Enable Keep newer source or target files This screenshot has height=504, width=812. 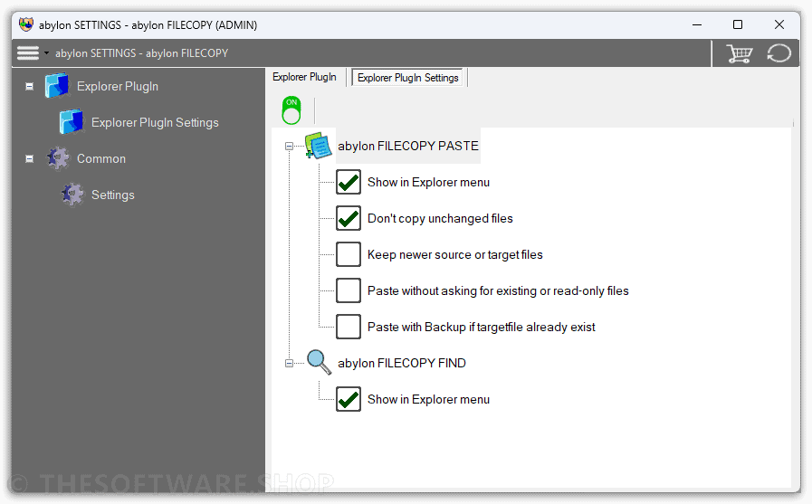(x=349, y=254)
